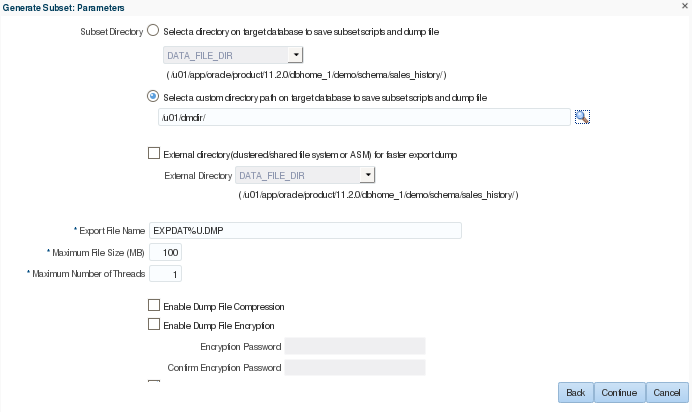
Task: Expand the External Directory dropdown
Action: click(x=368, y=175)
